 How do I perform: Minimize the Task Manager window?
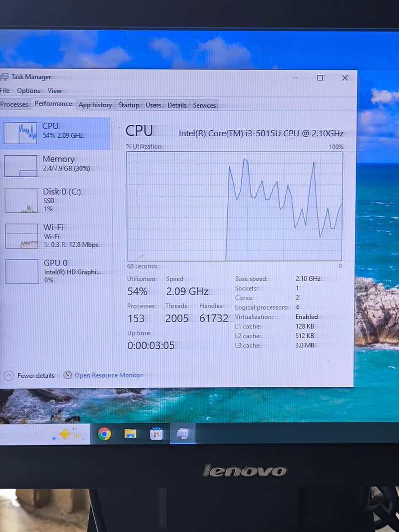[296, 78]
